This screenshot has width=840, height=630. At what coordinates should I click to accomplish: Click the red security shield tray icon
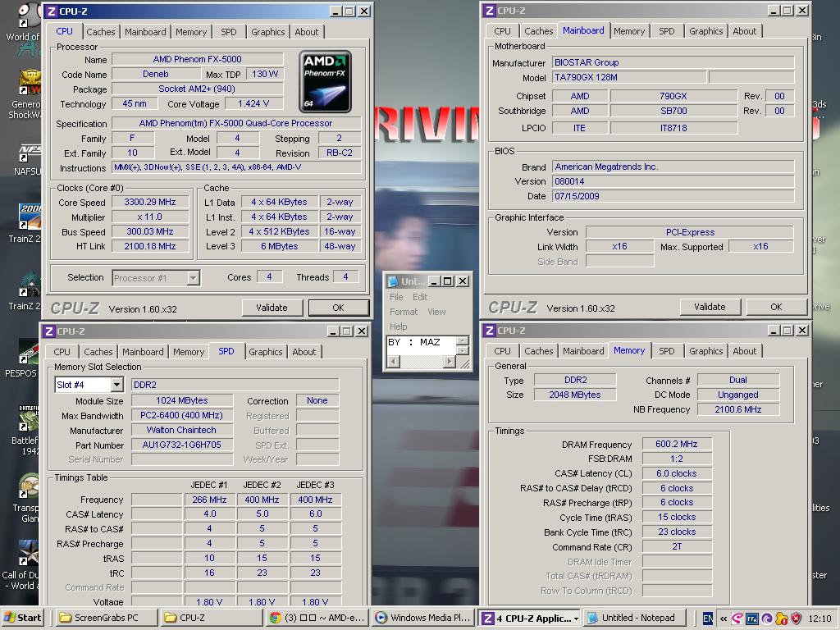tap(796, 619)
